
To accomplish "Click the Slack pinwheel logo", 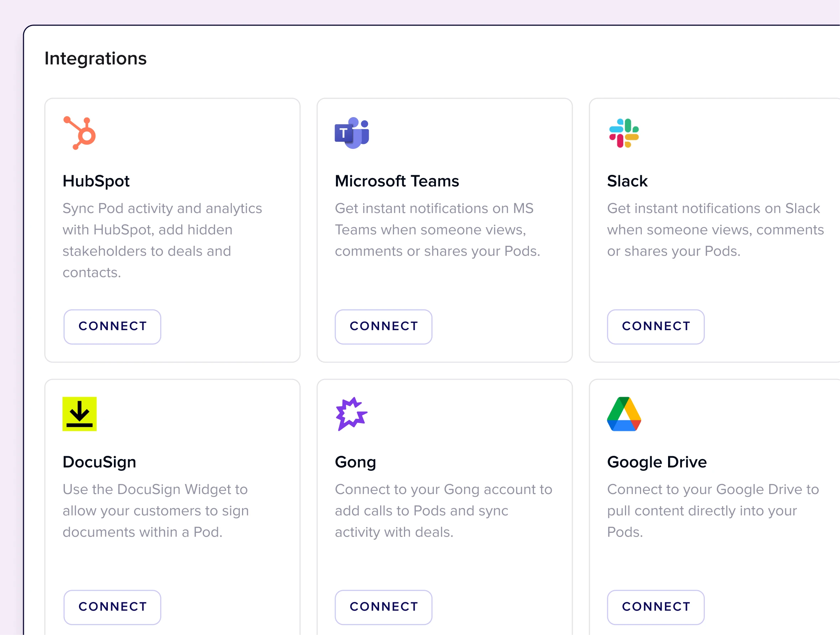I will [x=624, y=133].
